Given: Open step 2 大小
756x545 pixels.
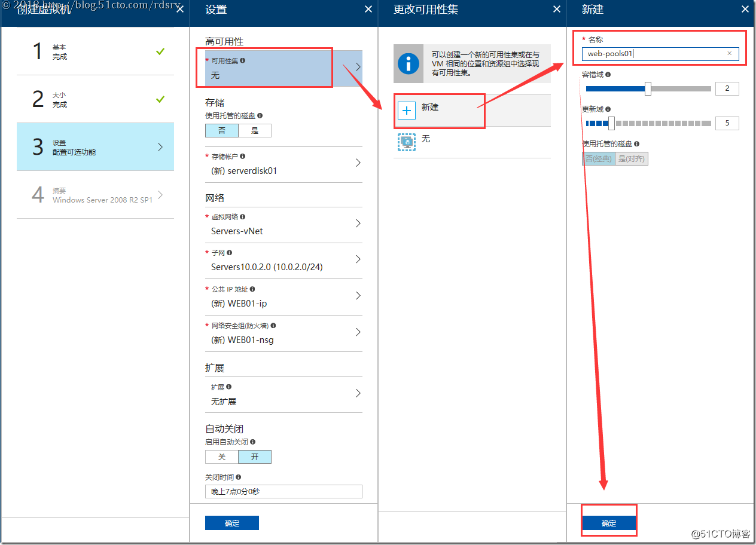Looking at the screenshot, I should click(95, 99).
